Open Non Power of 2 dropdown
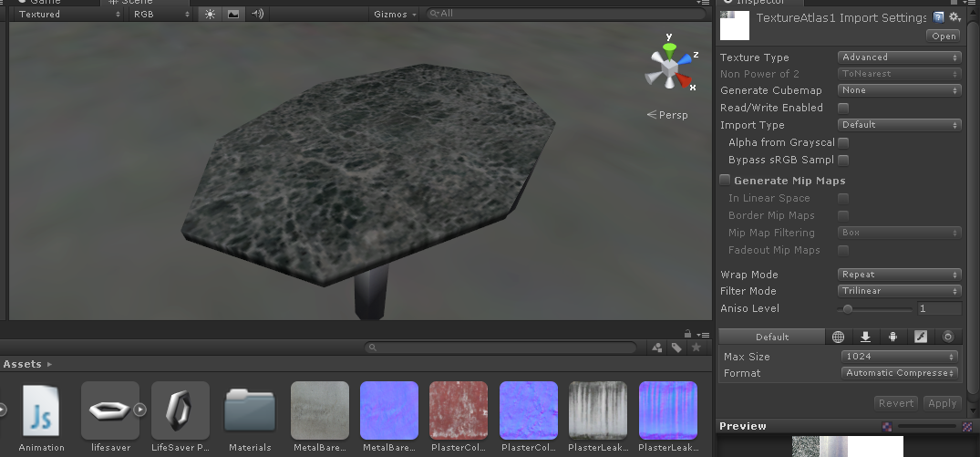Screen dimensions: 980x457 (x=900, y=74)
